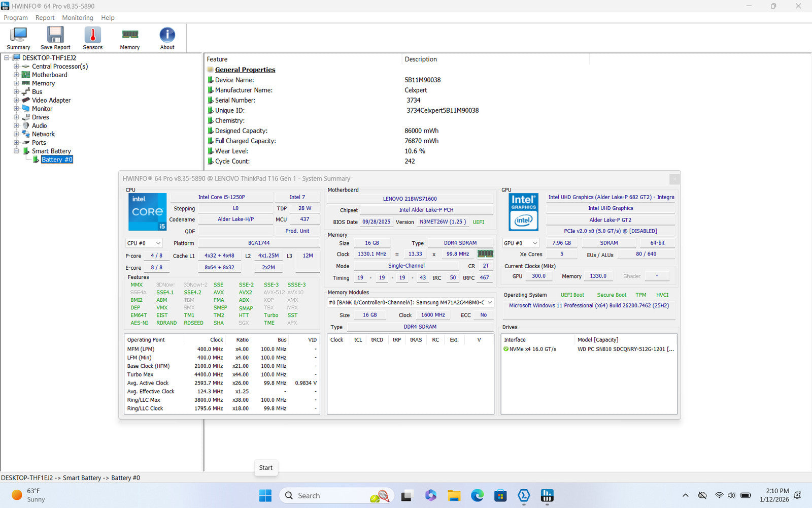Open the Report menu
Image resolution: width=812 pixels, height=508 pixels.
pyautogui.click(x=45, y=18)
